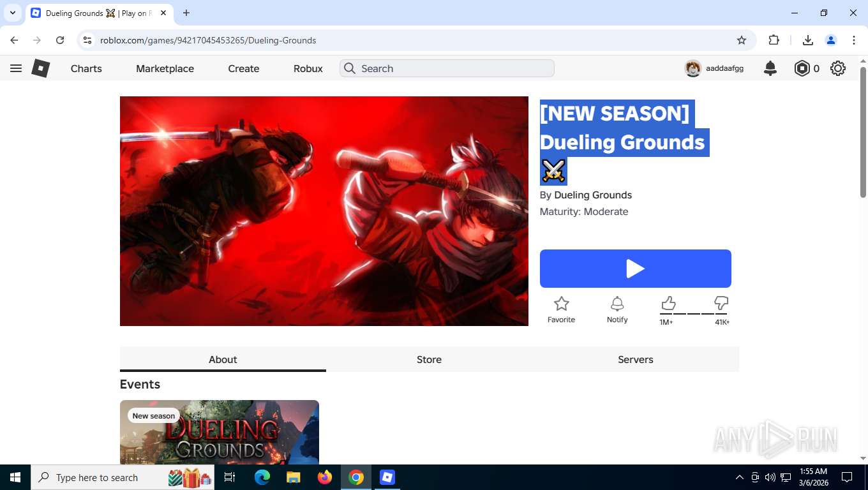Viewport: 868px width, 490px height.
Task: Switch to the About tab
Action: (x=223, y=359)
